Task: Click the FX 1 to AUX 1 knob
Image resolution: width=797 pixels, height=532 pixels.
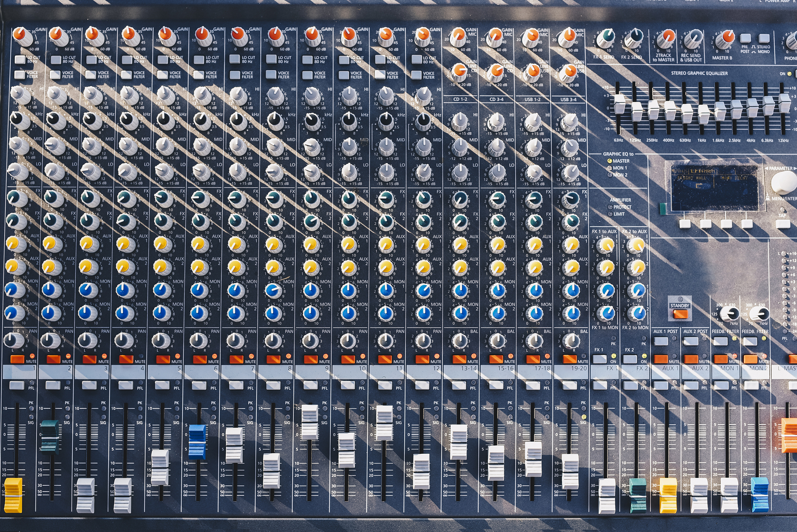Action: [606, 245]
